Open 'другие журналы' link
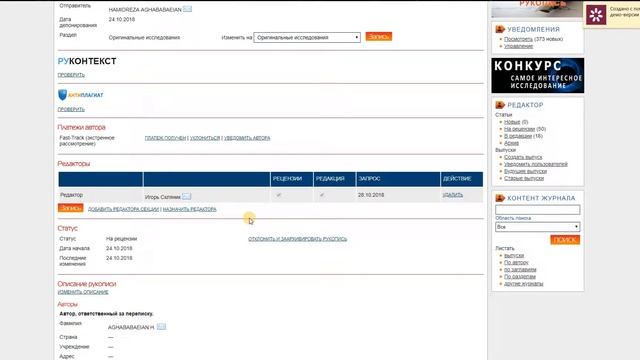Image resolution: width=640 pixels, height=360 pixels. [x=523, y=284]
